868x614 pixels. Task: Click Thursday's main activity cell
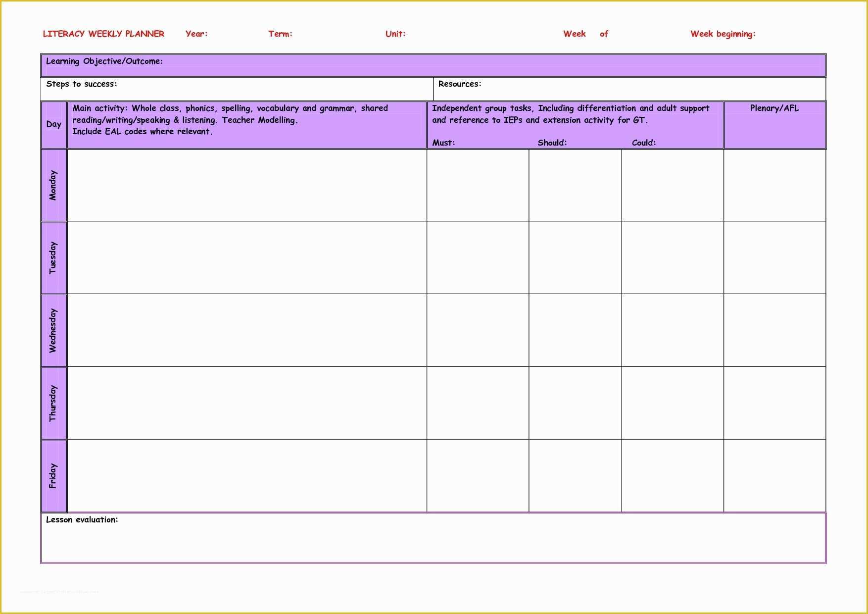[247, 403]
